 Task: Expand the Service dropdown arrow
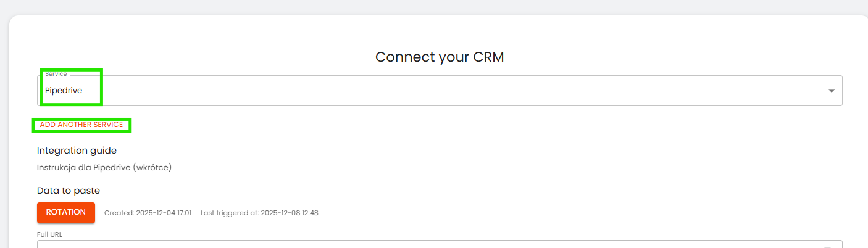[x=831, y=91]
